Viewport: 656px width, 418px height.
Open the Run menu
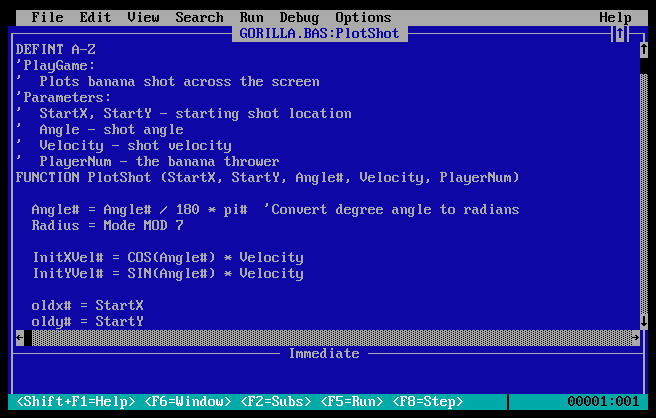[x=251, y=18]
